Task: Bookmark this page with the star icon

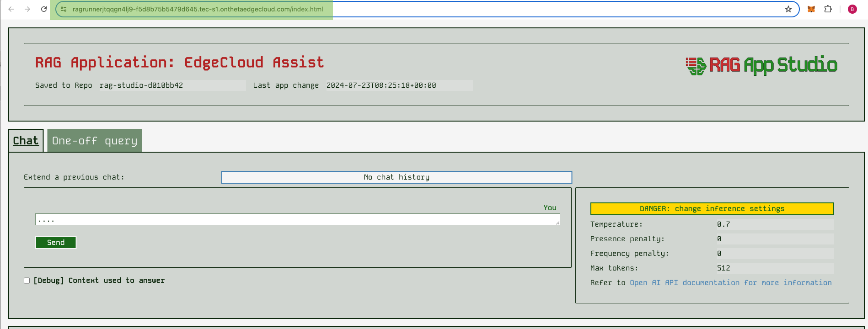Action: coord(788,9)
